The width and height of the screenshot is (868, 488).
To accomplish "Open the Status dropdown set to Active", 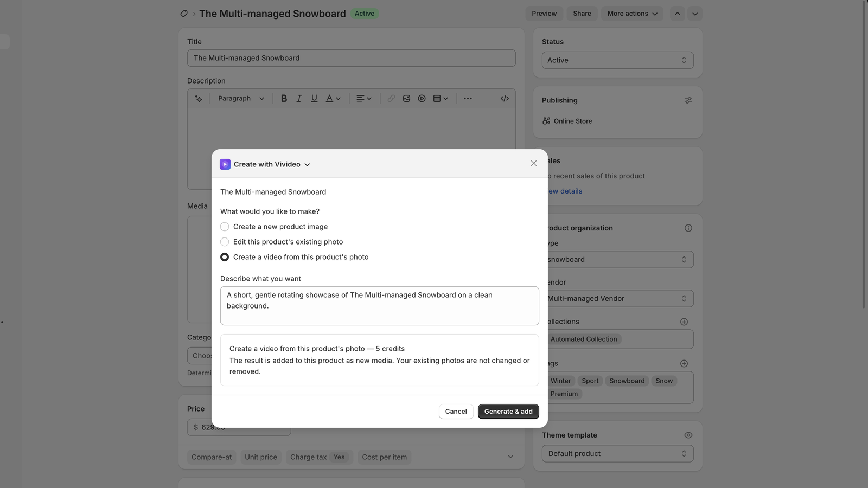I will click(618, 60).
